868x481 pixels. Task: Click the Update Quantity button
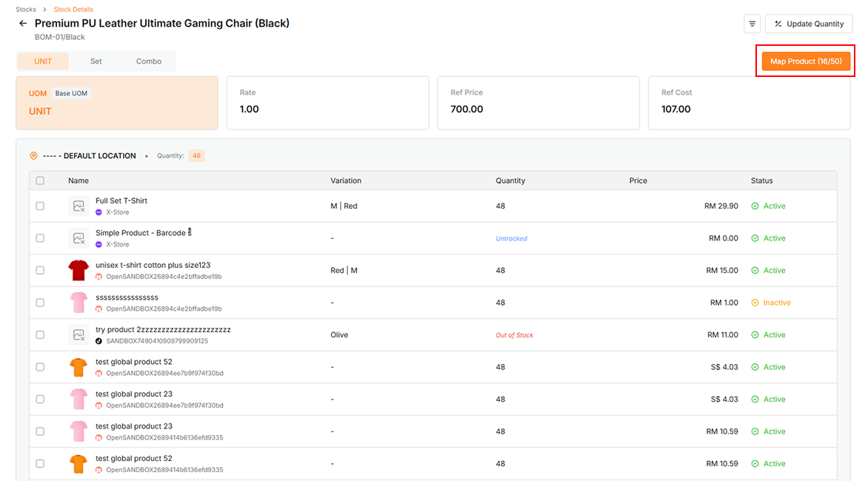(809, 24)
